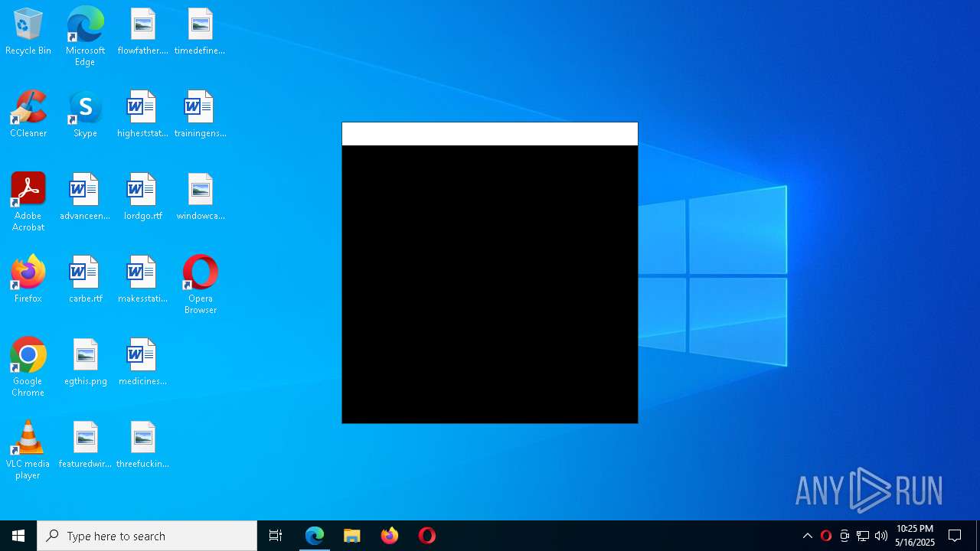
Task: Click the taskbar search box
Action: click(x=147, y=536)
